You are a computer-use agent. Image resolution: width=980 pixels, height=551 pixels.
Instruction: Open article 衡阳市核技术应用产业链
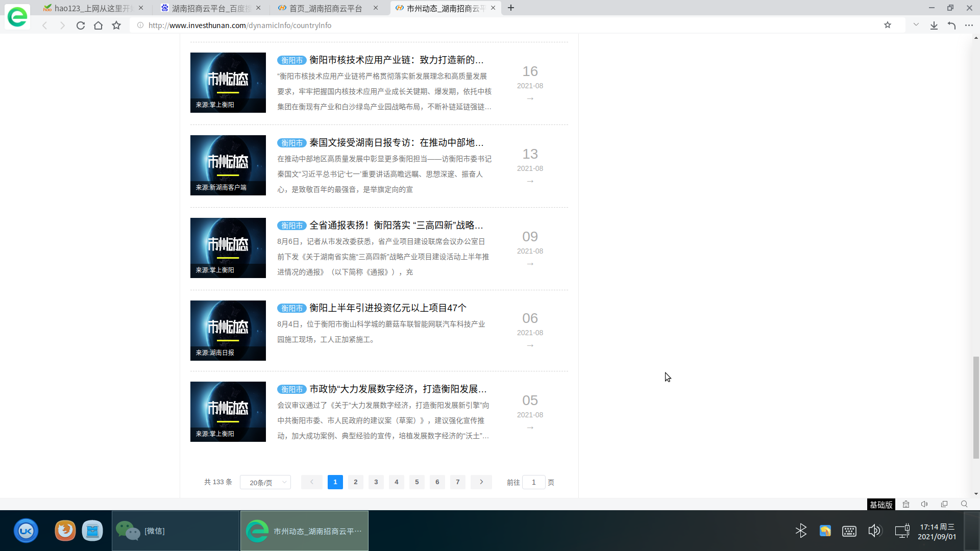397,60
